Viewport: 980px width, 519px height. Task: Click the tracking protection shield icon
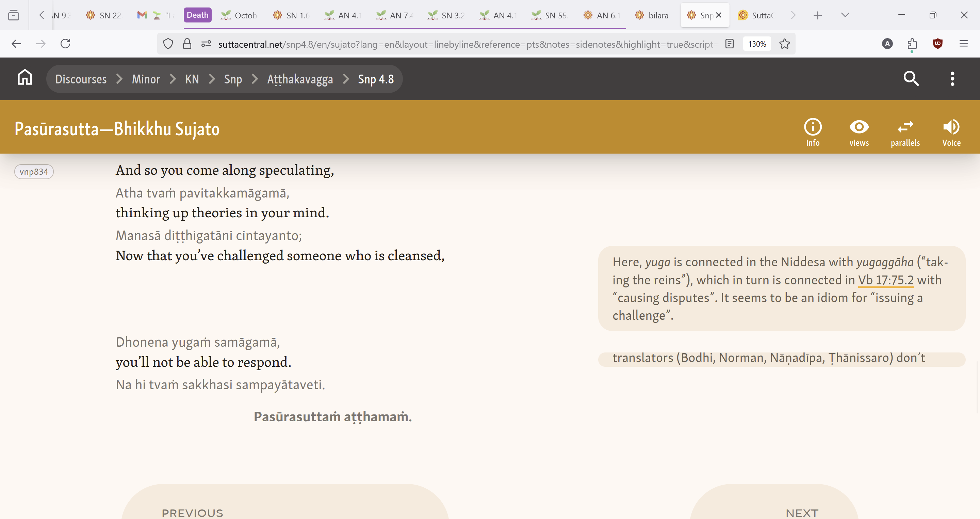click(168, 44)
